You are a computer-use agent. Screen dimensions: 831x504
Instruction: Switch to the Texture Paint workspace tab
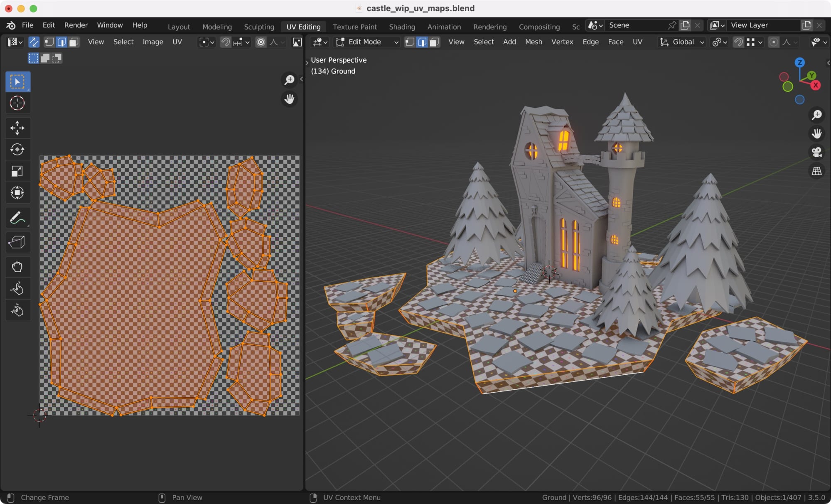tap(354, 27)
